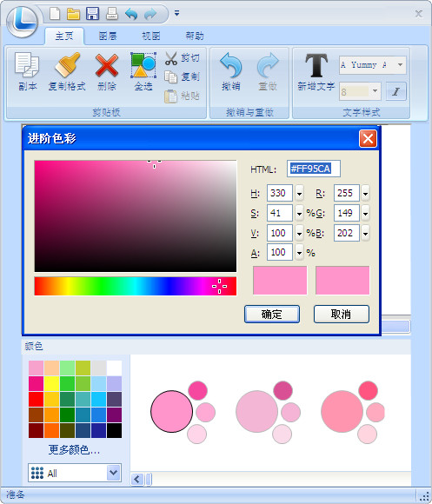The image size is (432, 504).
Task: Open the G value dropdown arrow
Action: point(365,214)
